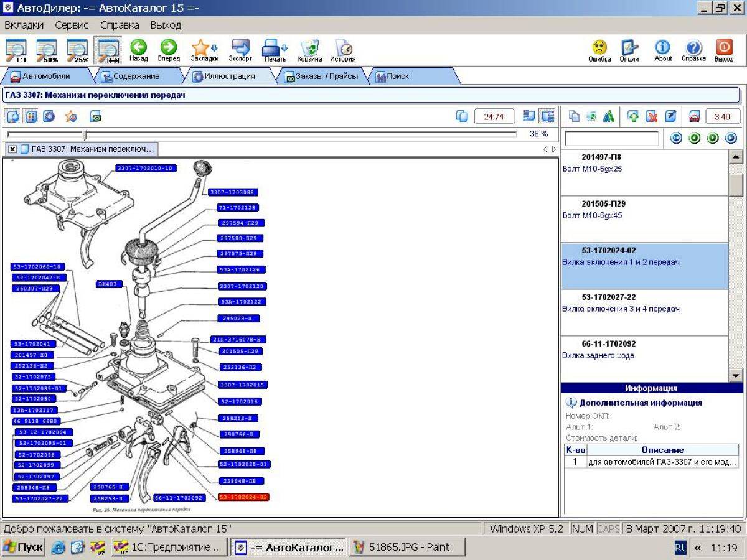
Task: Set zoom to 50% scale
Action: coord(47,50)
